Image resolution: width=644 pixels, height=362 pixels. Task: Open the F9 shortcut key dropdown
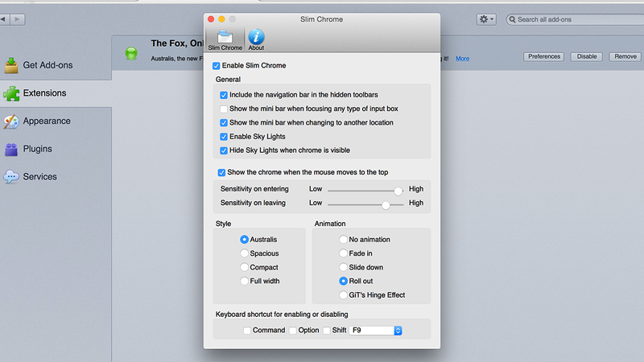[x=375, y=331]
